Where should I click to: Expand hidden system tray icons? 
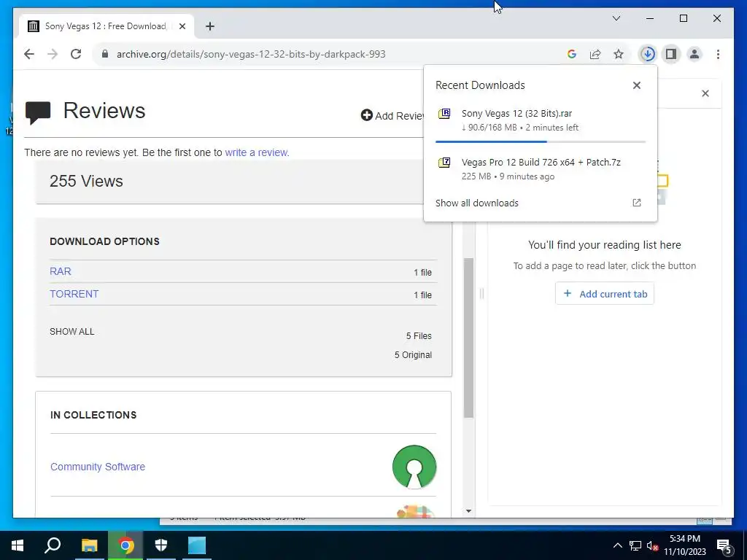point(617,545)
